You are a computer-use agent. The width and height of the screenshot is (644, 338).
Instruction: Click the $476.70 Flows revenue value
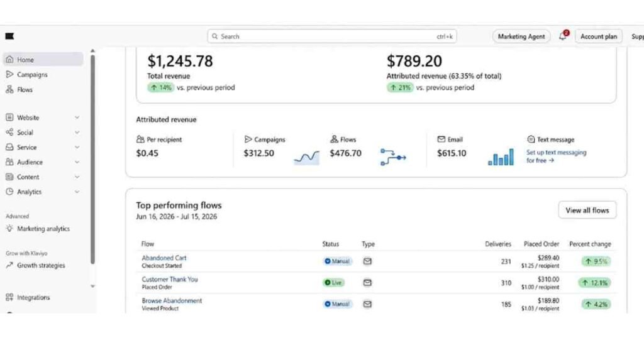pos(345,153)
